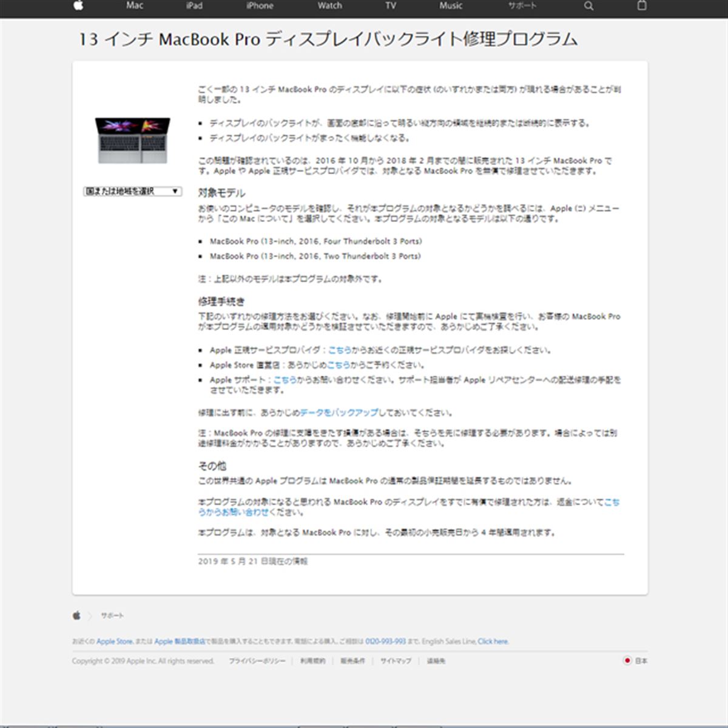Image resolution: width=728 pixels, height=728 pixels.
Task: Open the refund inquiry こちらからお問い合わせ link
Action: pos(409,507)
